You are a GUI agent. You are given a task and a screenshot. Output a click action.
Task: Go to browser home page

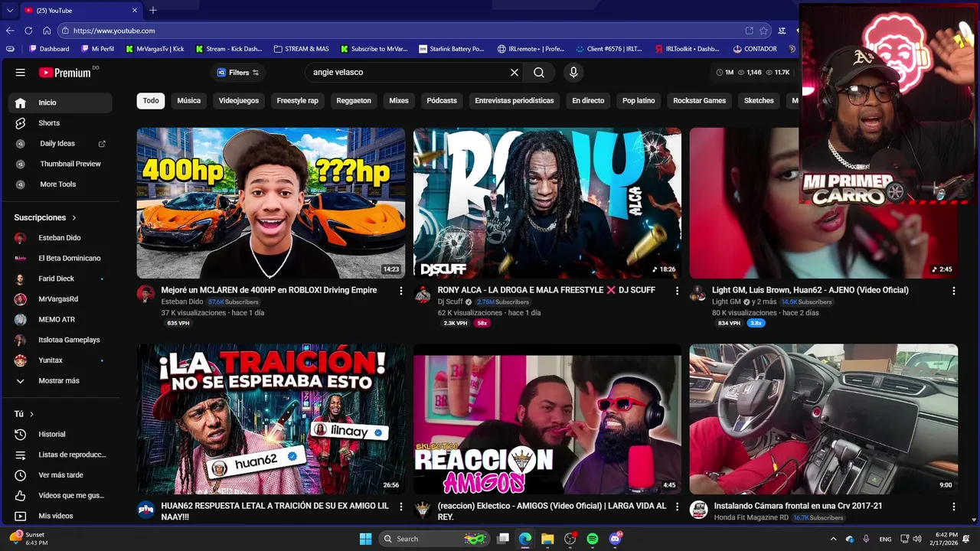(x=47, y=31)
